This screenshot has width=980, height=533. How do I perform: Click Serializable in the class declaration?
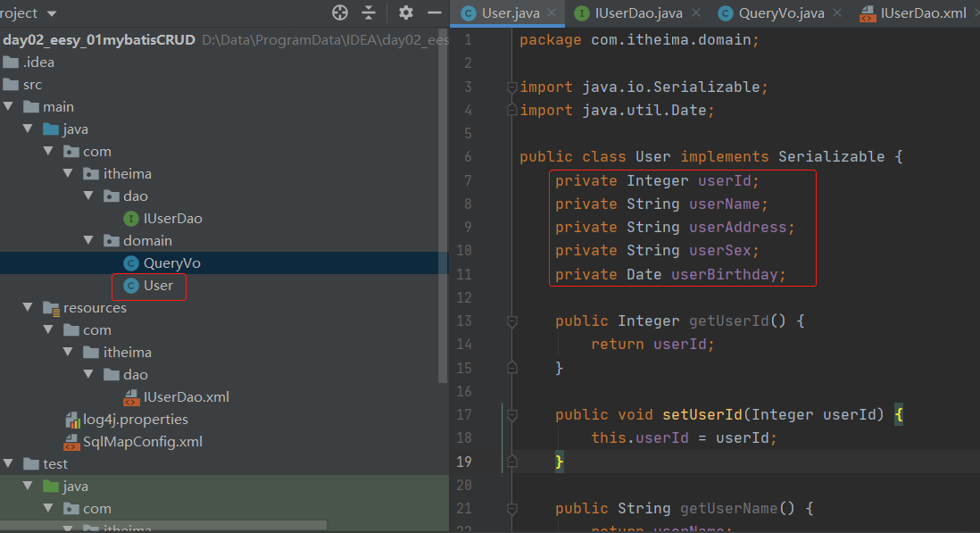[x=831, y=157]
